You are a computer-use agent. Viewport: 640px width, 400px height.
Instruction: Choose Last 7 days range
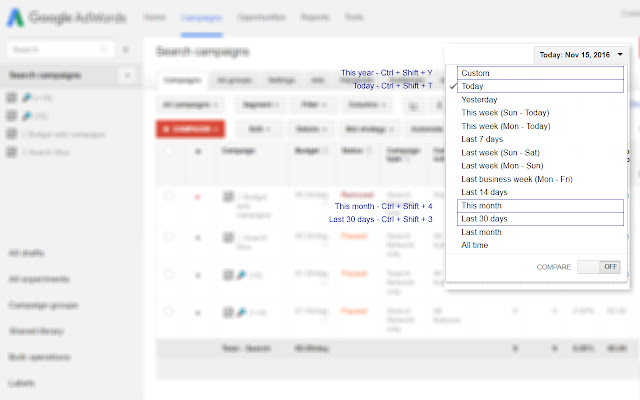(482, 139)
